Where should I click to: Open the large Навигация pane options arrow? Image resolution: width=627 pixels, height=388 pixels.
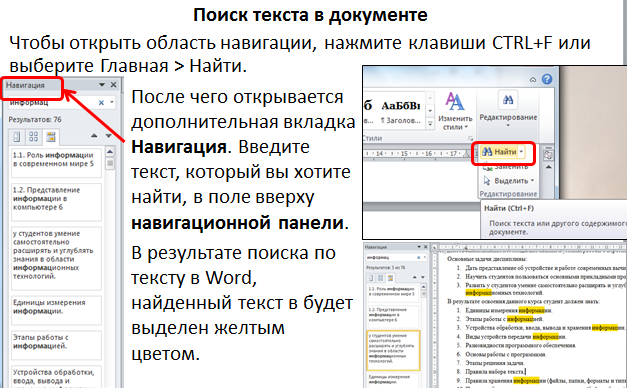coord(102,85)
